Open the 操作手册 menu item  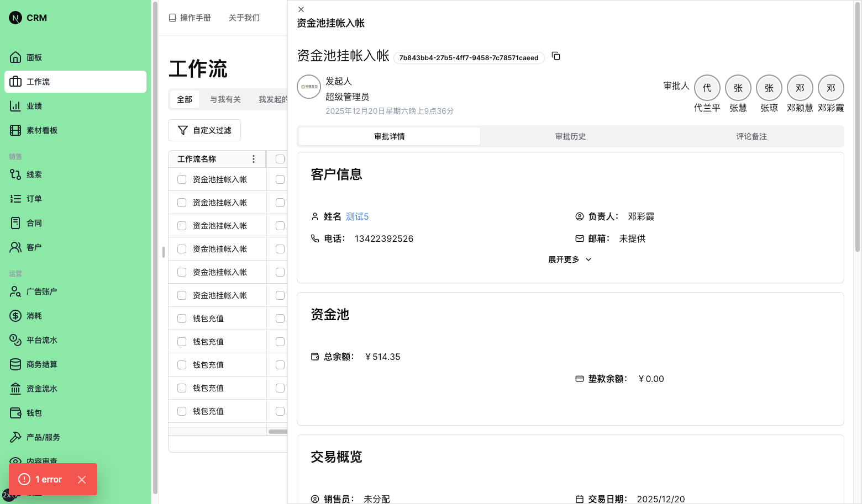pyautogui.click(x=189, y=17)
